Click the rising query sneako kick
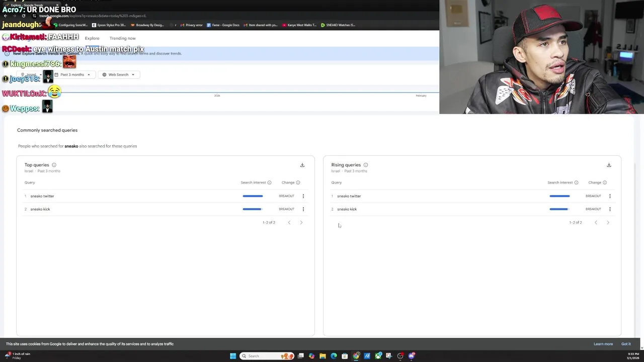The image size is (644, 362). pos(347,209)
